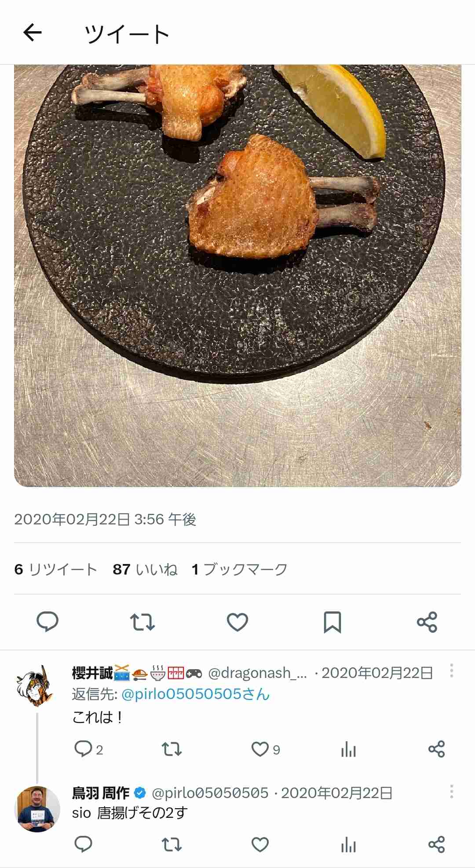Open the 87 いいね list

tap(145, 569)
